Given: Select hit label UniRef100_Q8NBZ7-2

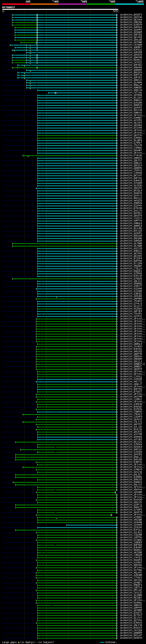Looking at the screenshot, I should click(132, 364).
